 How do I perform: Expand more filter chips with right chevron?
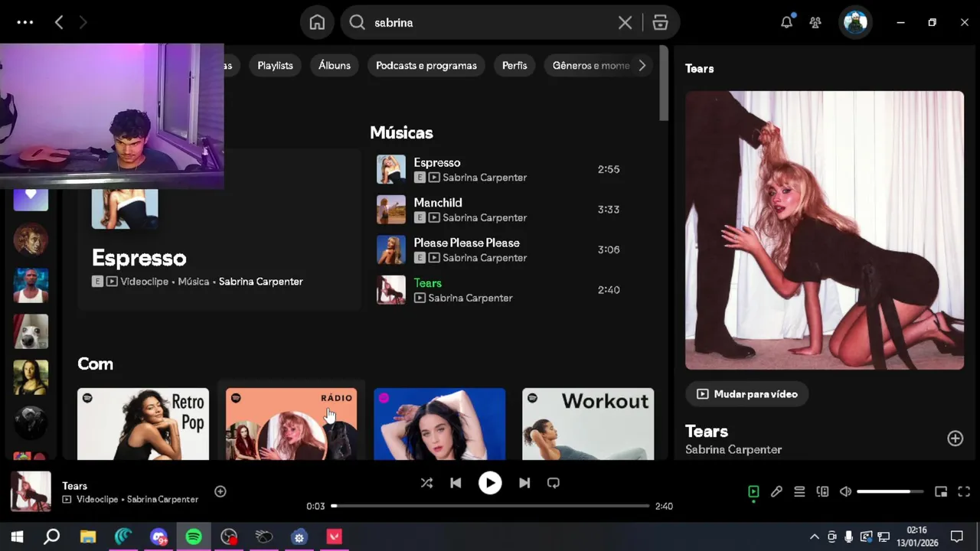[642, 65]
